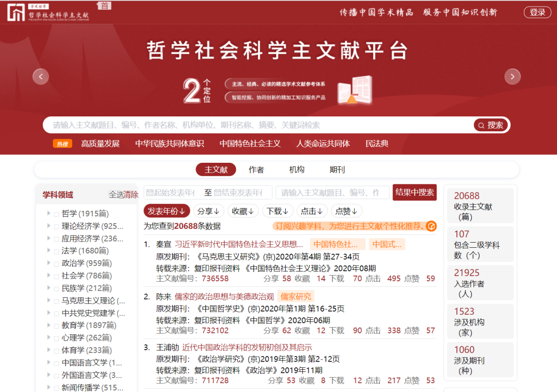Tick the 法学 discipline checkbox

(56, 251)
